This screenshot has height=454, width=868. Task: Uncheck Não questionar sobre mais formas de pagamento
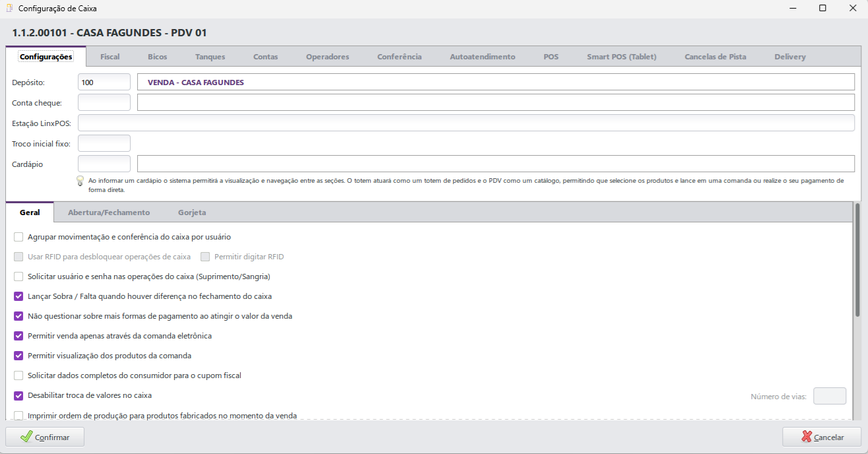[18, 316]
